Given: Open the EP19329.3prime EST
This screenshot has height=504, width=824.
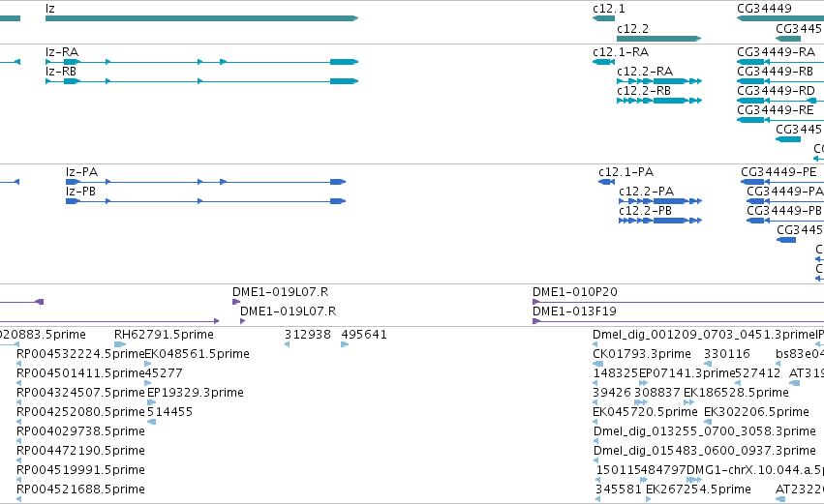Looking at the screenshot, I should tap(152, 402).
